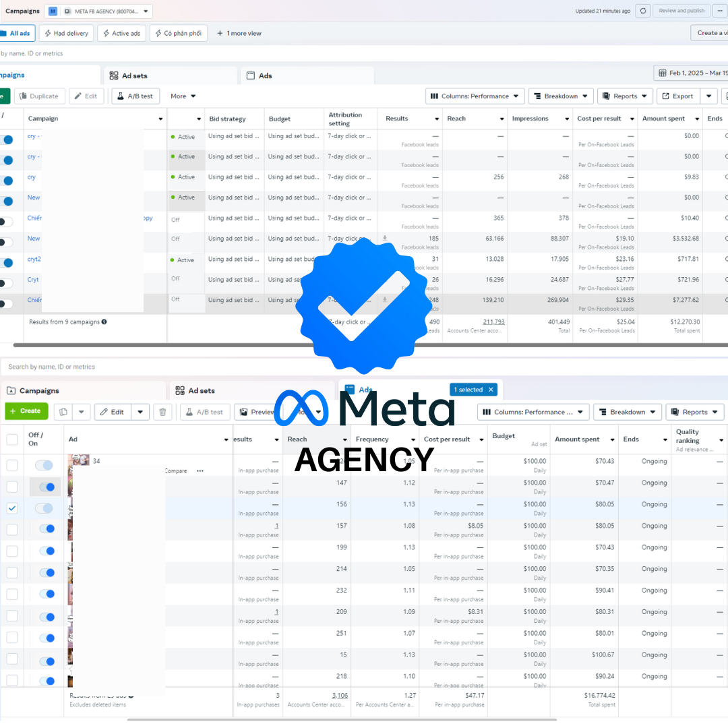Open the upper Reports dropdown

coord(625,96)
